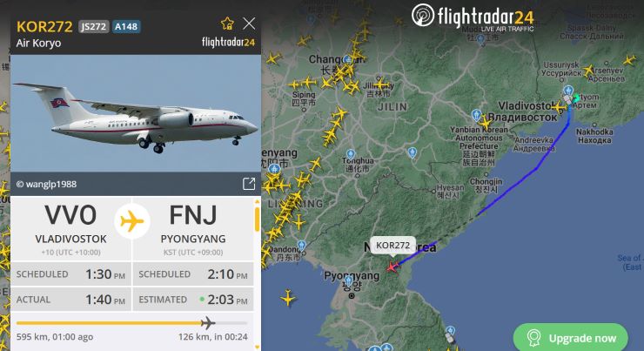Viewport: 644px width, 351px height.
Task: Click the A148 aircraft type badge
Action: [x=125, y=27]
